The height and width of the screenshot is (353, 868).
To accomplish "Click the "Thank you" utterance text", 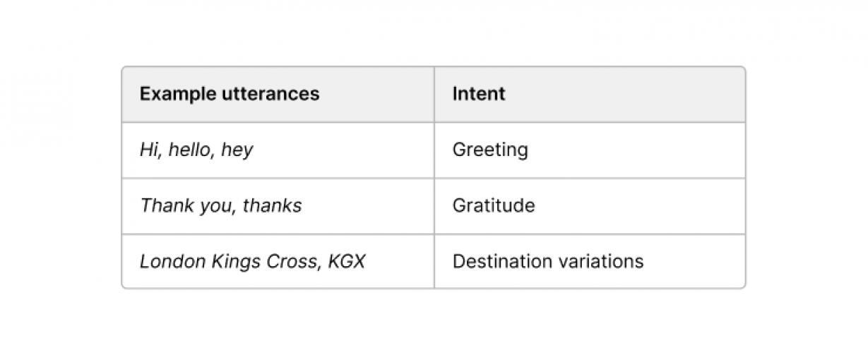I will (185, 205).
